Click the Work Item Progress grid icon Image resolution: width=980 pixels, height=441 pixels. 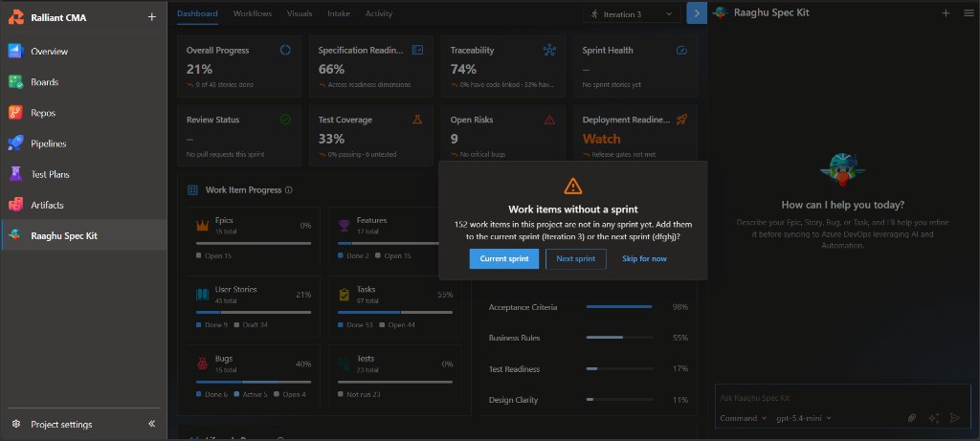193,190
